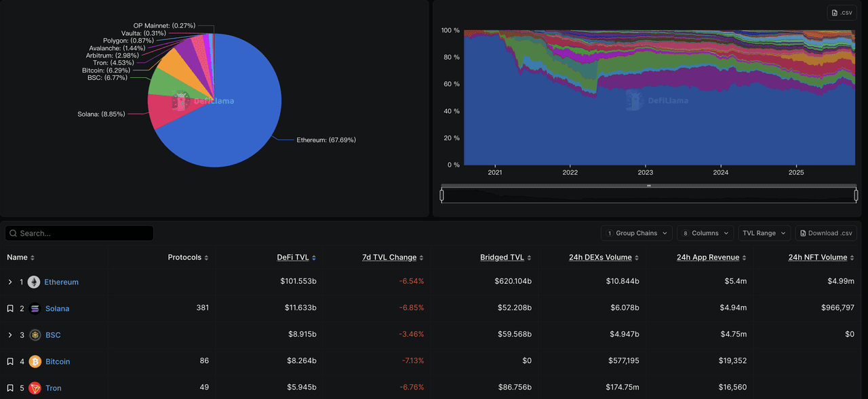Click the Ethereum logo icon
The width and height of the screenshot is (868, 399).
click(34, 282)
